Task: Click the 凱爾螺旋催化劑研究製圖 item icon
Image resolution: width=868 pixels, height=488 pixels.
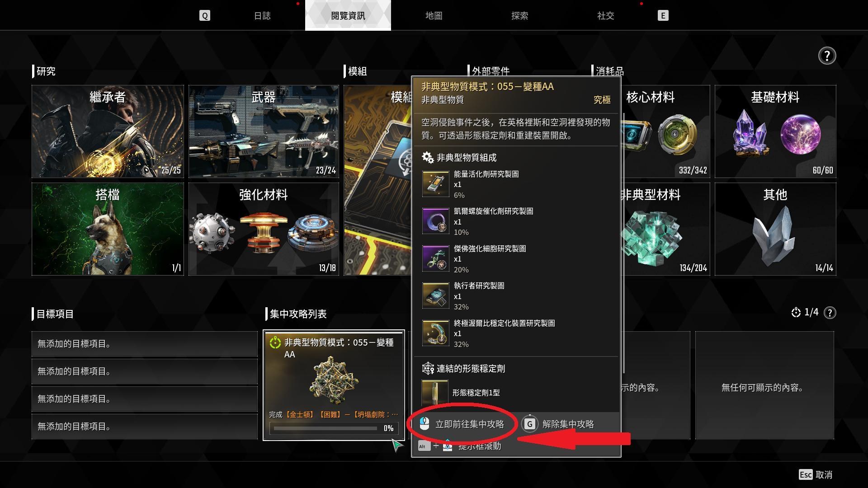Action: tap(435, 221)
